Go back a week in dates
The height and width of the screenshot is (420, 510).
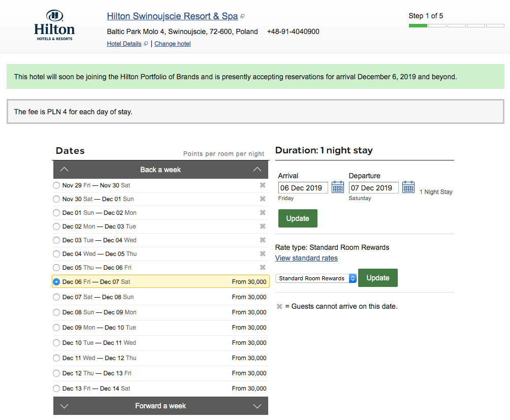[161, 169]
